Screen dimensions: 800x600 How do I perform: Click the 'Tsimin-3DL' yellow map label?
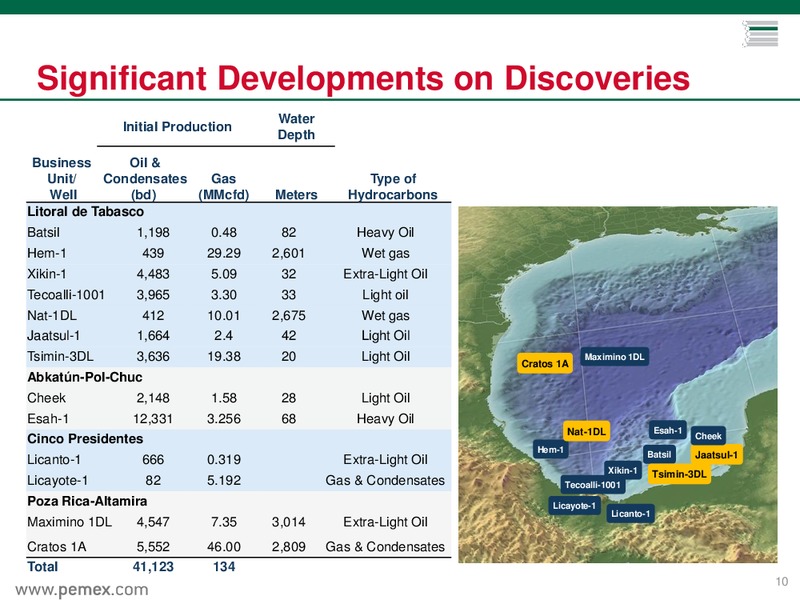tap(679, 474)
